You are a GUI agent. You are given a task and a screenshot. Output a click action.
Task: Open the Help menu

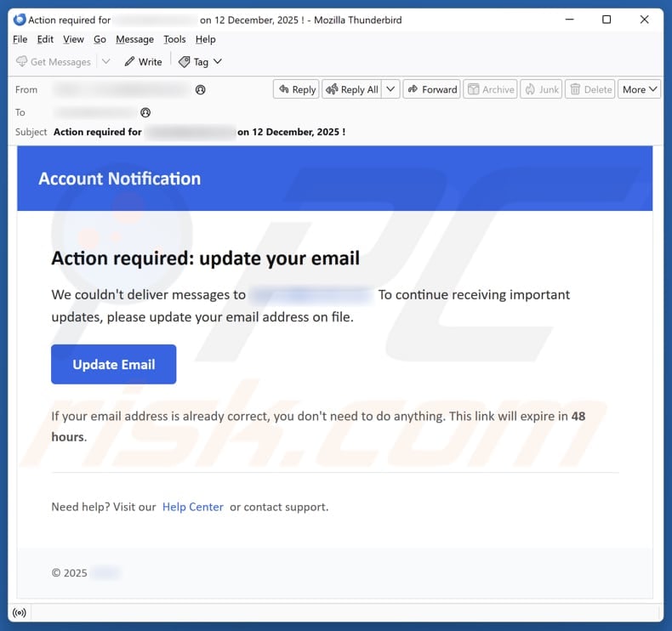pos(206,39)
